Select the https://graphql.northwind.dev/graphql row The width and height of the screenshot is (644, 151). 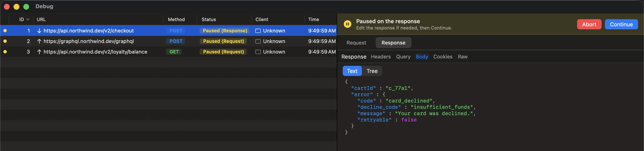169,41
